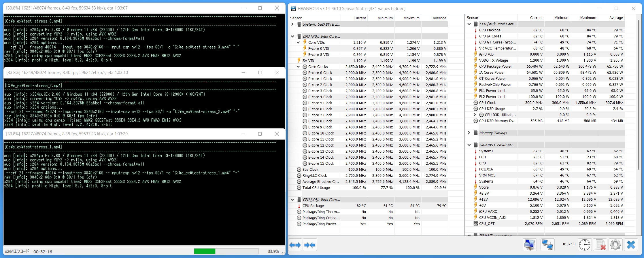This screenshot has height=258, width=644.
Task: Click the 0:32:11 elapsed time text in HWiNFO
Action: point(569,244)
